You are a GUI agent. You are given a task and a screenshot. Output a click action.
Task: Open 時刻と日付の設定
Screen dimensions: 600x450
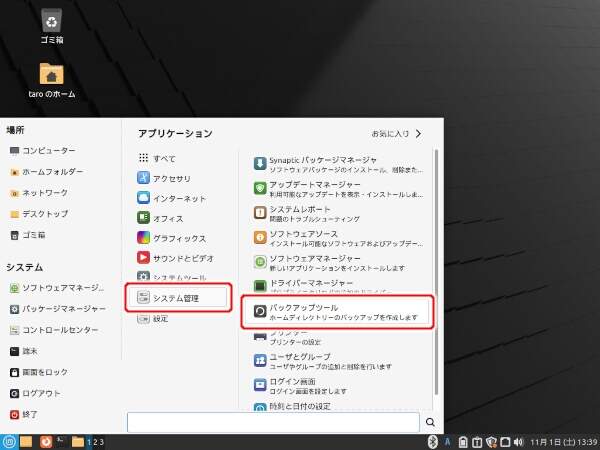[x=292, y=406]
